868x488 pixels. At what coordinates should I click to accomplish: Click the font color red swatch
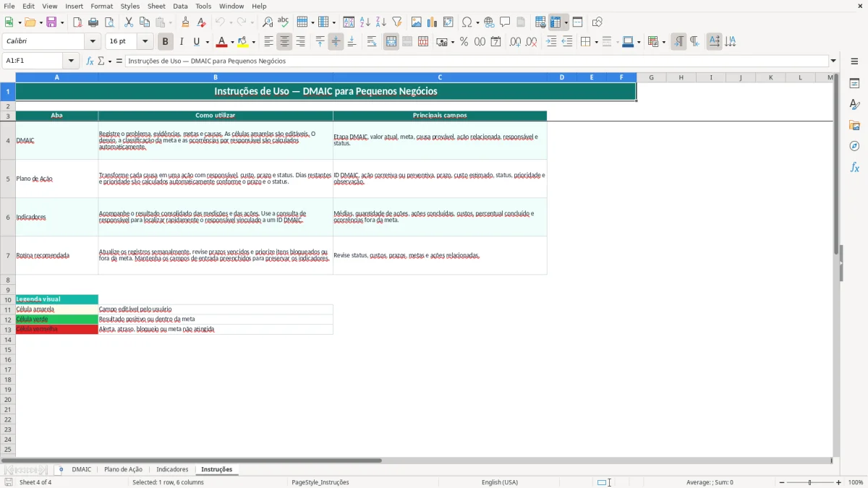(223, 42)
